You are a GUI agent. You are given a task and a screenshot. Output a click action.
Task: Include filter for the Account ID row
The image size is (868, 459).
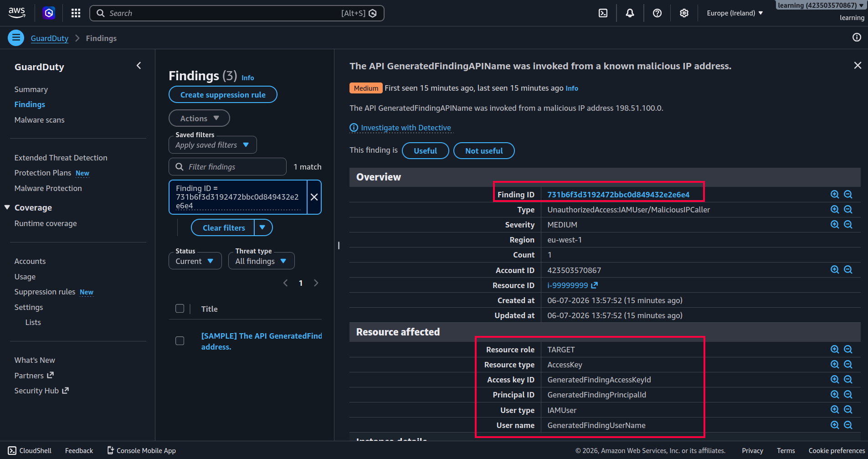[x=835, y=269]
